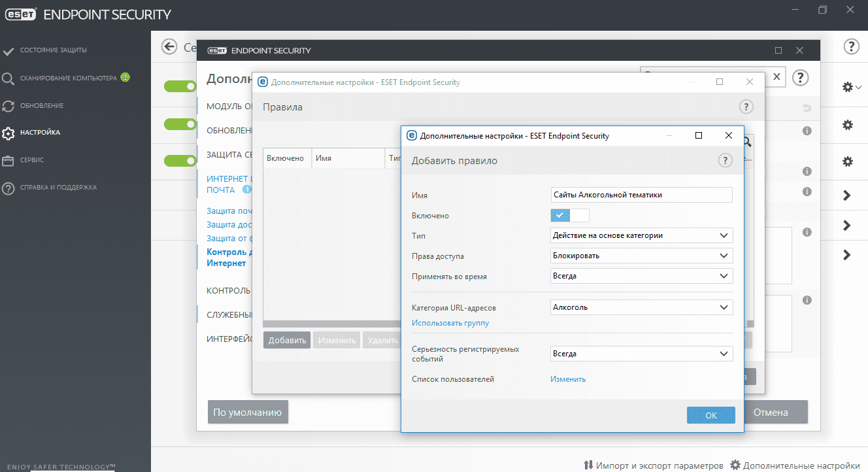Open Сканирование компьютера via its magnifier icon
868x472 pixels.
pyautogui.click(x=8, y=78)
